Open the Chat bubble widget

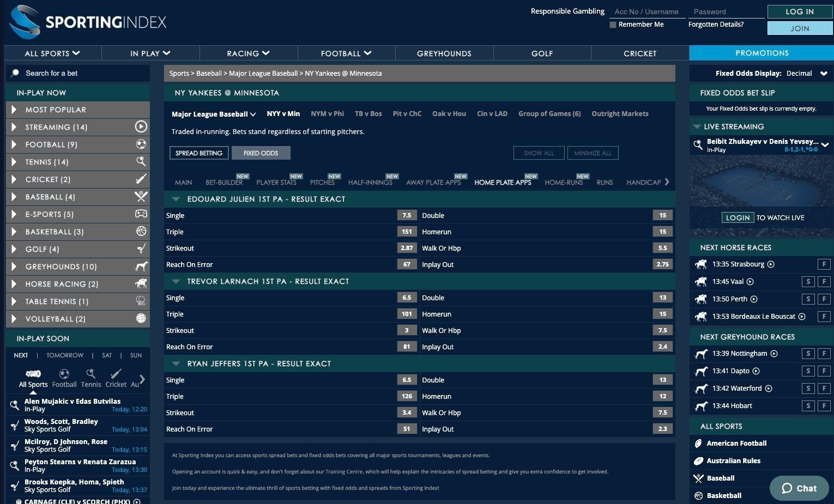(x=799, y=488)
